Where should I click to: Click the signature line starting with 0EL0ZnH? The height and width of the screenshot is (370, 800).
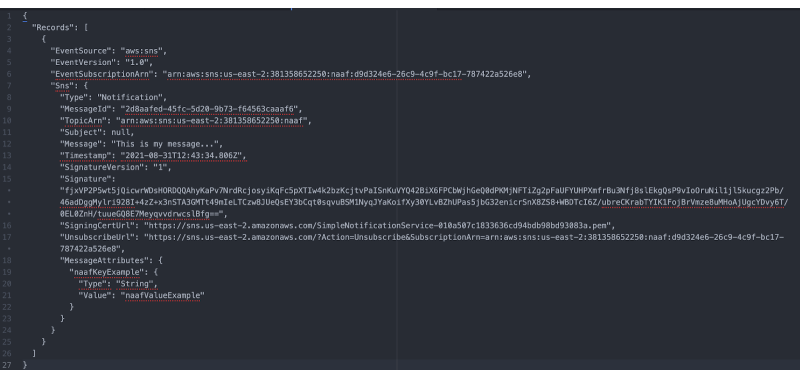coord(143,214)
